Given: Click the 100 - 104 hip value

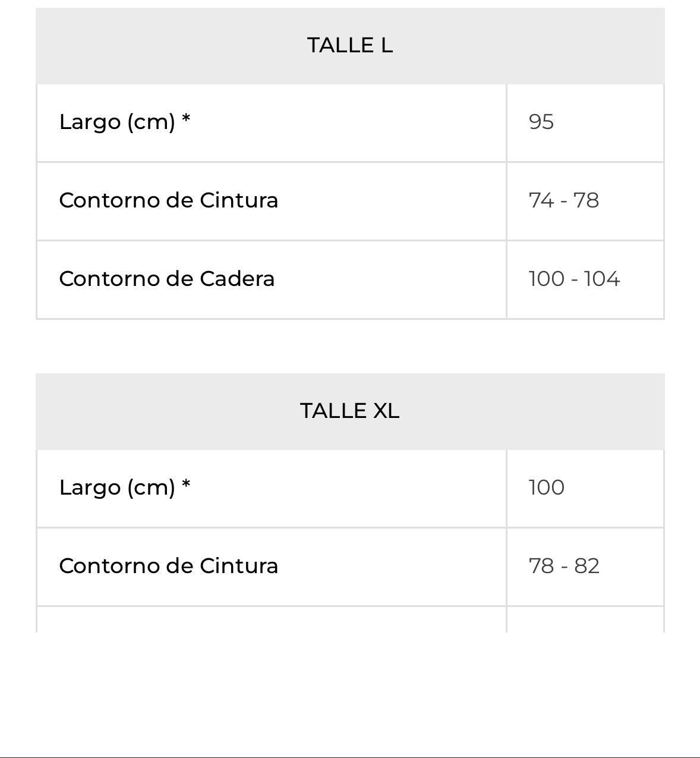Looking at the screenshot, I should coord(573,279).
